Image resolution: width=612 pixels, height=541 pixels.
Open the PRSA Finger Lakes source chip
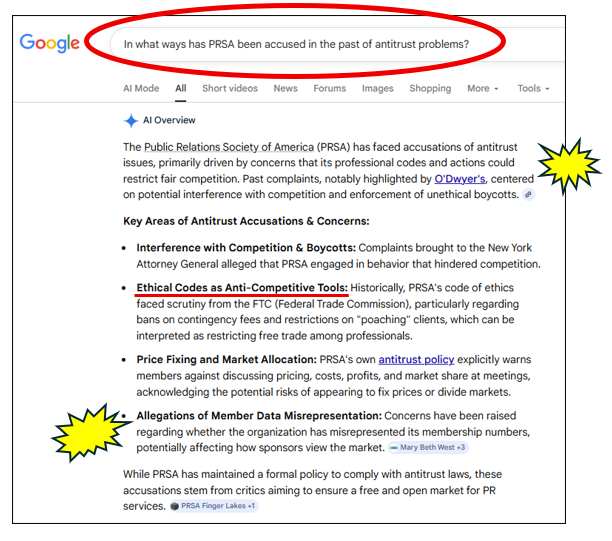coord(212,506)
